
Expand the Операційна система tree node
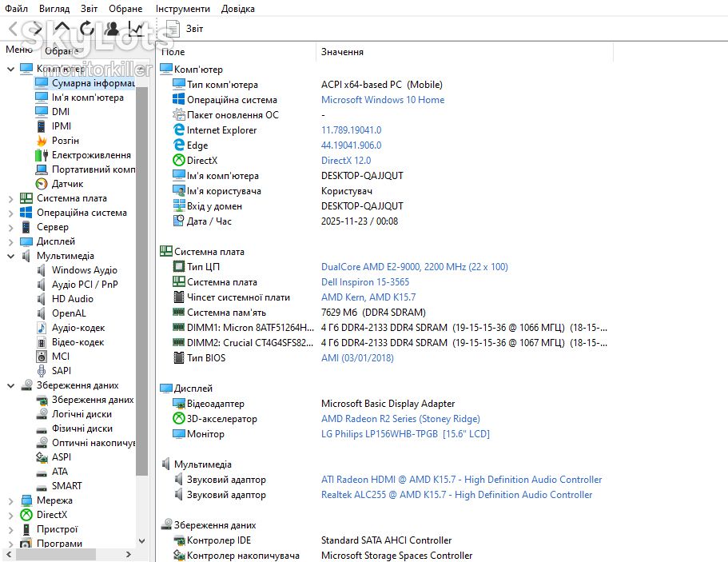[10, 213]
